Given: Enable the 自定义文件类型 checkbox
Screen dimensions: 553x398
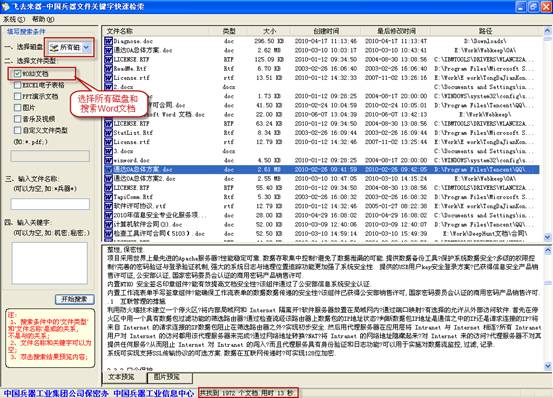Looking at the screenshot, I should [x=17, y=130].
